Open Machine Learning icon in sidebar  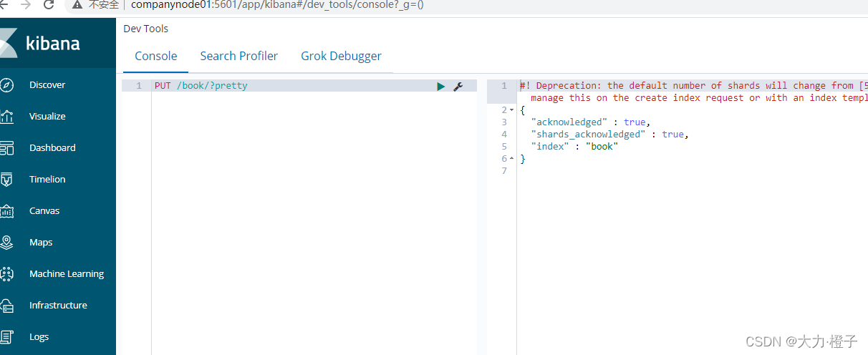(6, 274)
